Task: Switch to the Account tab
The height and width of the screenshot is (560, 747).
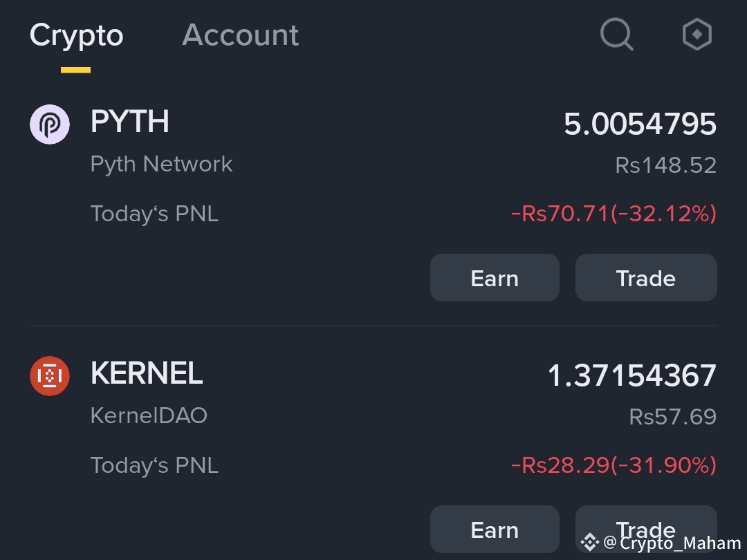Action: (x=240, y=35)
